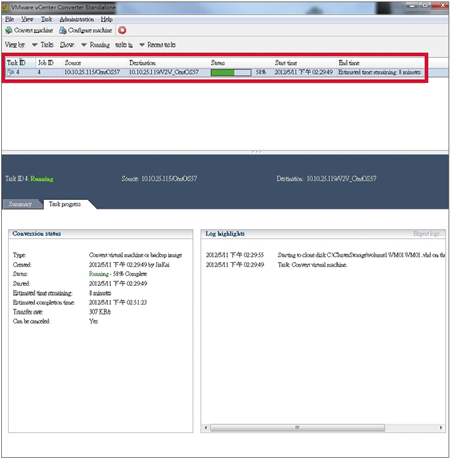Click the red stop task icon
The height and width of the screenshot is (459, 450).
(x=122, y=30)
